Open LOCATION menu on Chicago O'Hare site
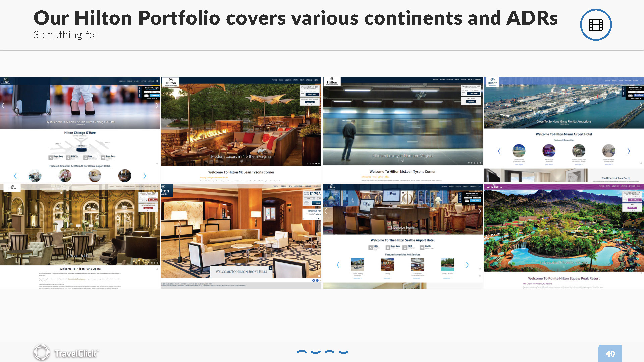This screenshot has width=644, height=362. point(122,81)
